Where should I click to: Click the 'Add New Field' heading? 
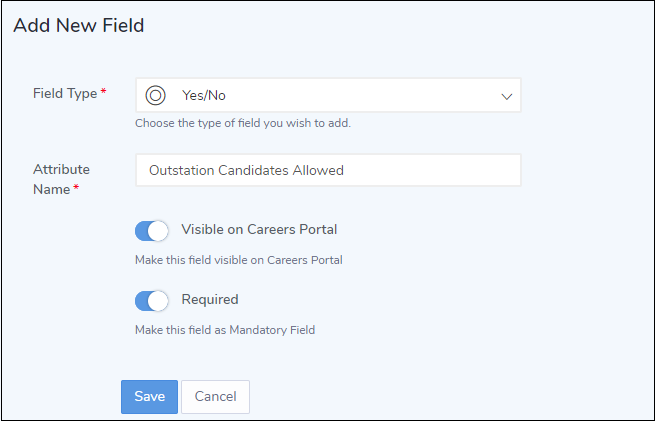coord(79,26)
